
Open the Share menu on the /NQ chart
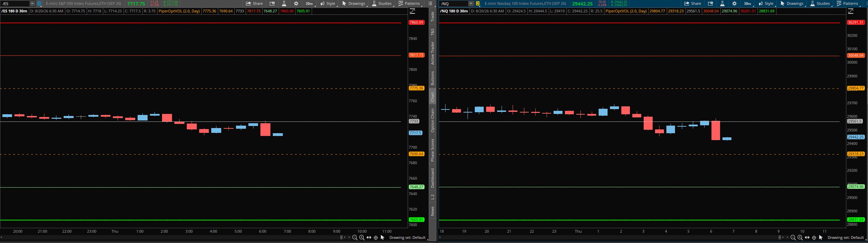coord(693,3)
